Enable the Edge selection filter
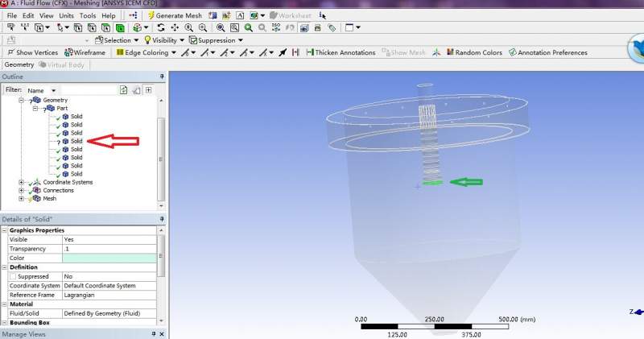This screenshot has height=339, width=644. pyautogui.click(x=92, y=27)
